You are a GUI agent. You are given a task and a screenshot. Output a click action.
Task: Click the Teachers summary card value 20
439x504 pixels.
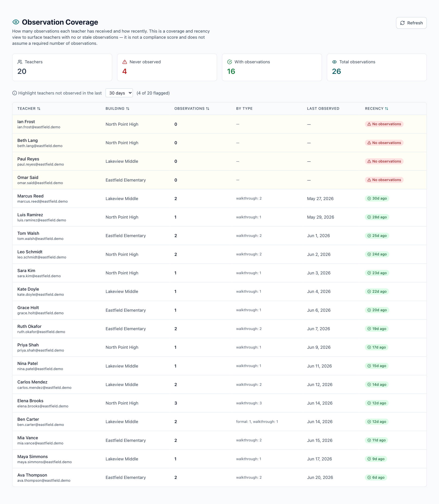(22, 71)
